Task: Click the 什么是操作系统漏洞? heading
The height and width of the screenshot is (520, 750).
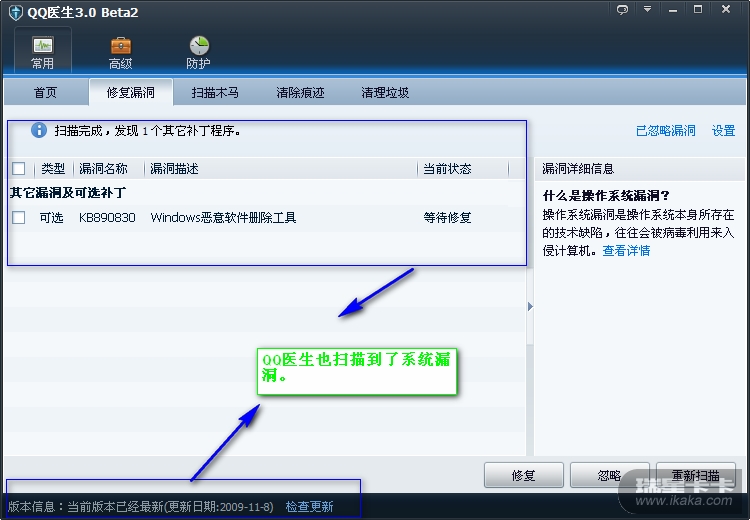Action: [x=606, y=195]
